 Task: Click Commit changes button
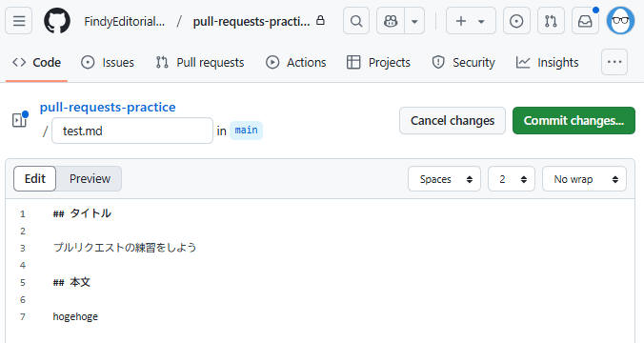tap(574, 121)
